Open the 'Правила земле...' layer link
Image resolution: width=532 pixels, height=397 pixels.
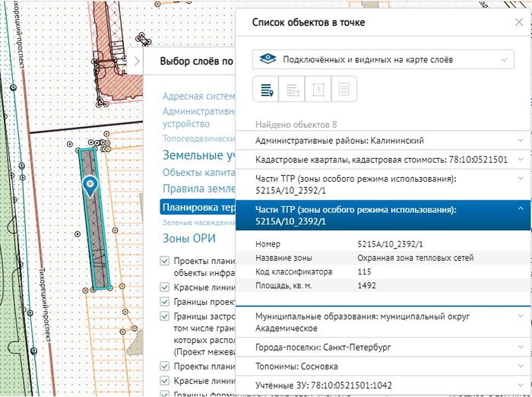199,189
